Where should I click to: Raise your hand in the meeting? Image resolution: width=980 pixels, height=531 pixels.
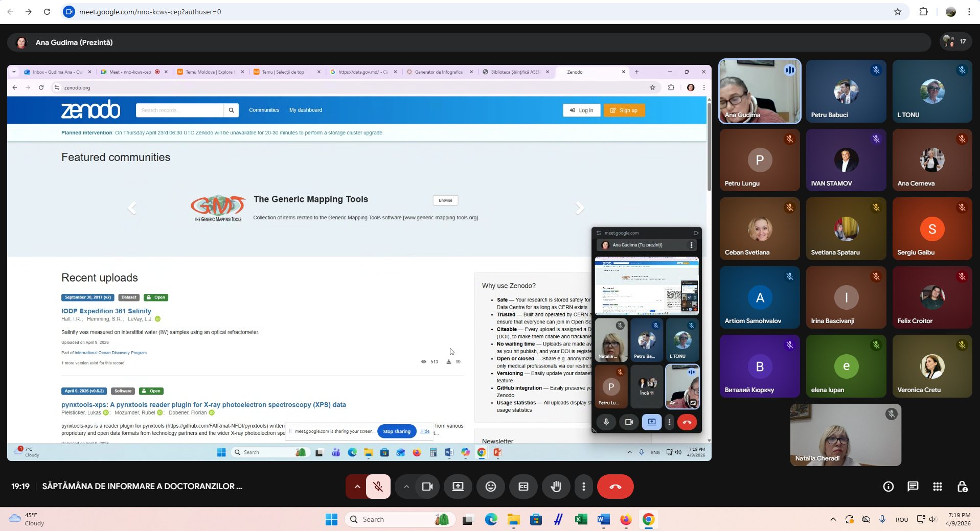tap(556, 487)
